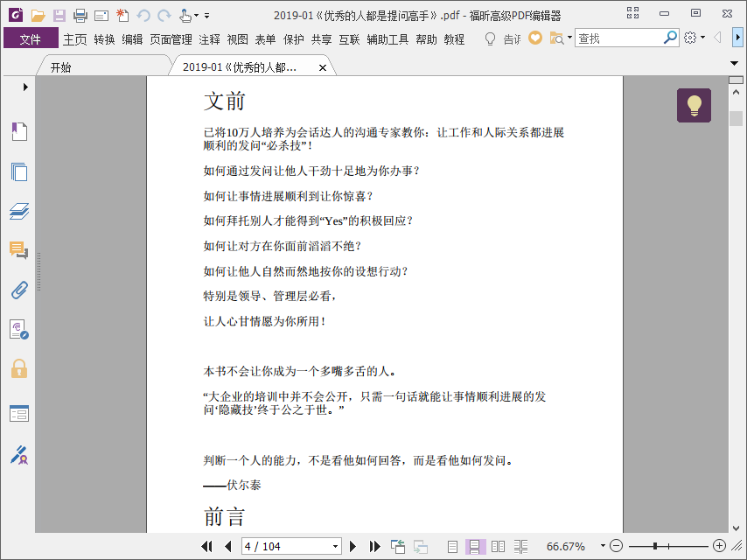The height and width of the screenshot is (560, 747).
Task: Open the 教程 ribbon tab
Action: click(x=454, y=39)
